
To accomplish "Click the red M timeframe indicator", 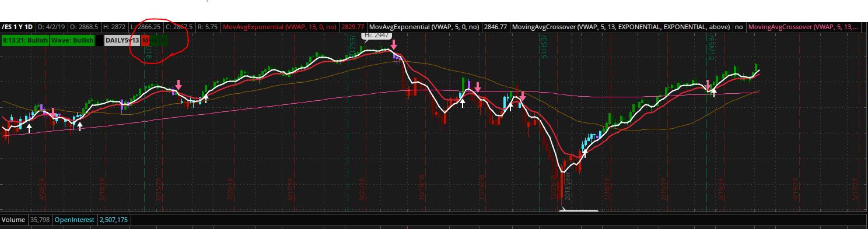I will coord(145,40).
